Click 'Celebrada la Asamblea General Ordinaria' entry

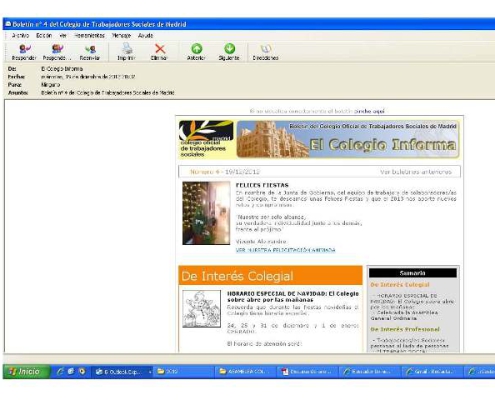(x=404, y=315)
